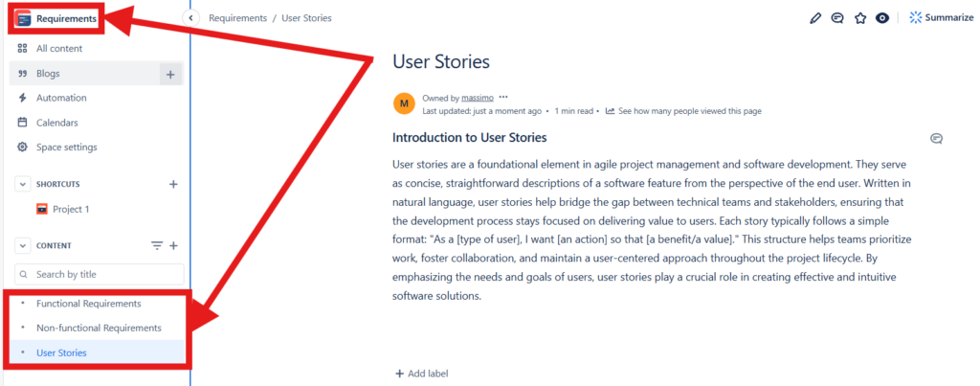Open Calendars from the sidebar
This screenshot has width=980, height=386.
click(x=56, y=123)
